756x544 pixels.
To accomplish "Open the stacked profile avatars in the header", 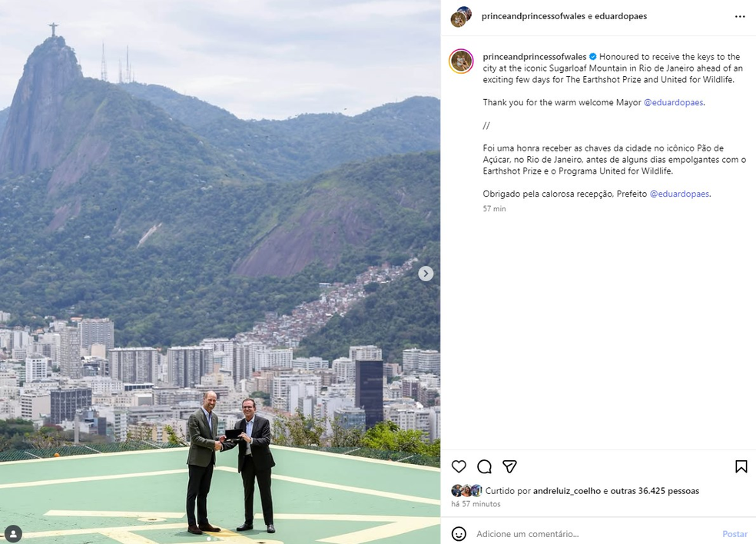I will tap(461, 17).
